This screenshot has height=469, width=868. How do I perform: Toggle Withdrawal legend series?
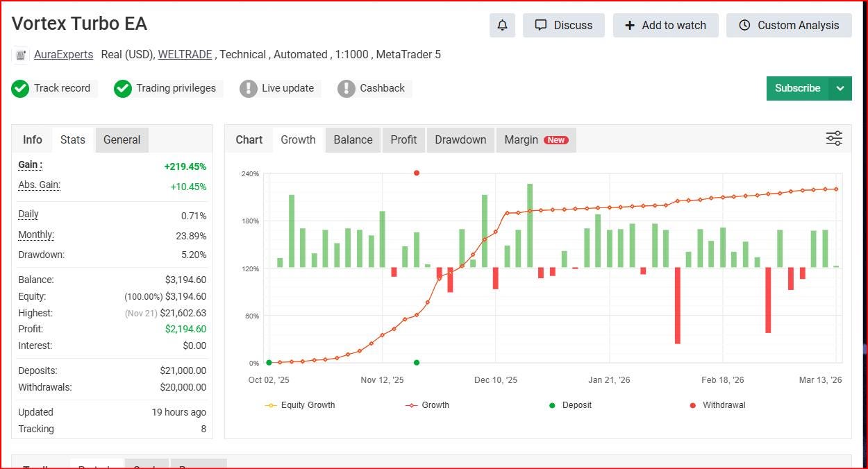pyautogui.click(x=717, y=405)
